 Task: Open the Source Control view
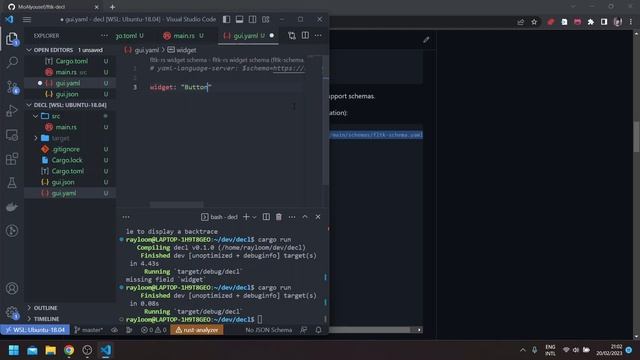[12, 87]
